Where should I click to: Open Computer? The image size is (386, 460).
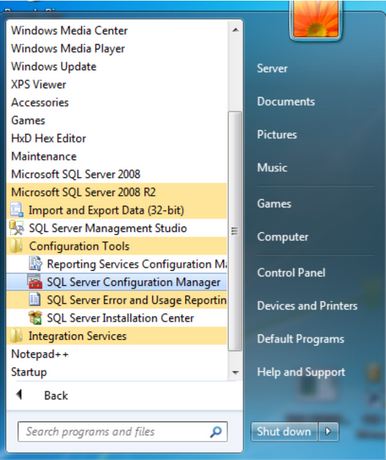coord(283,237)
